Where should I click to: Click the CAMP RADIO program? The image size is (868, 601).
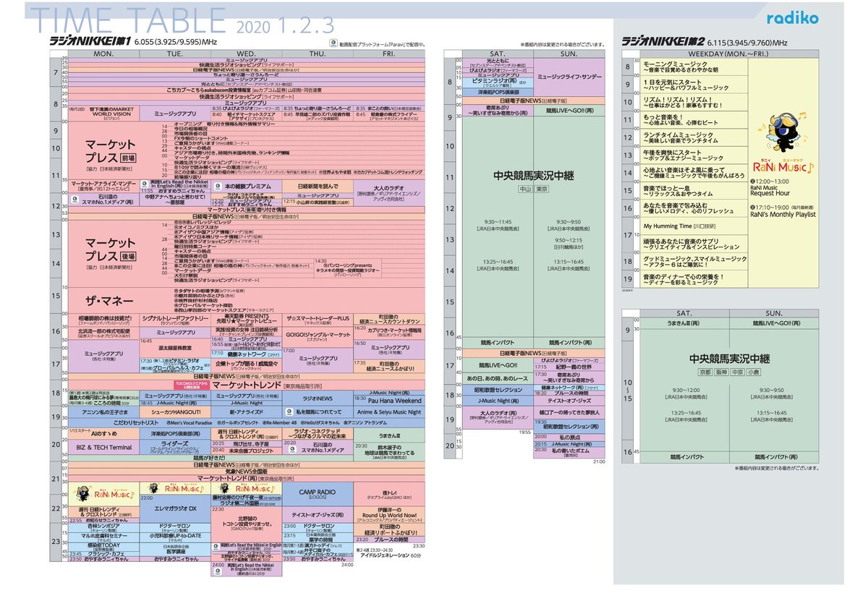317,495
